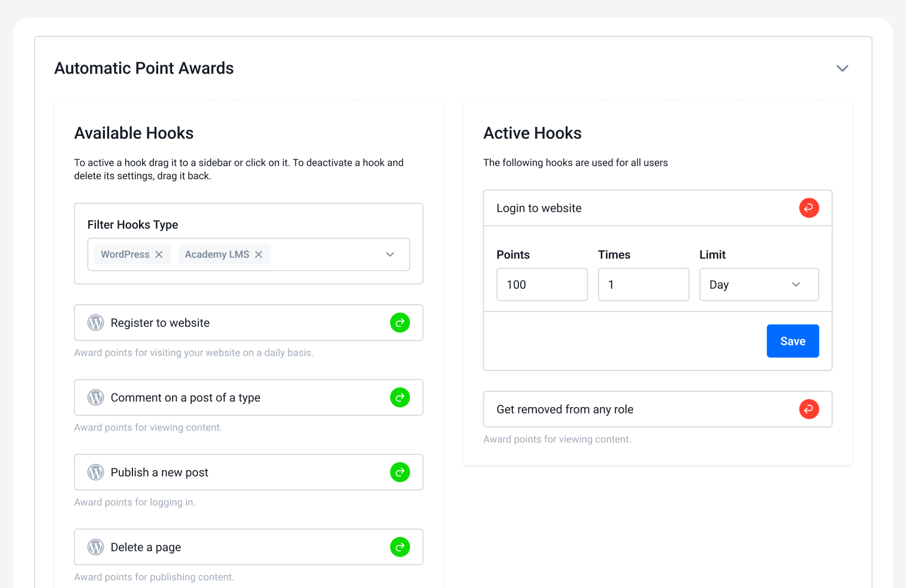Activate the Comment on a post hook via green arrow
The image size is (906, 588).
point(400,397)
